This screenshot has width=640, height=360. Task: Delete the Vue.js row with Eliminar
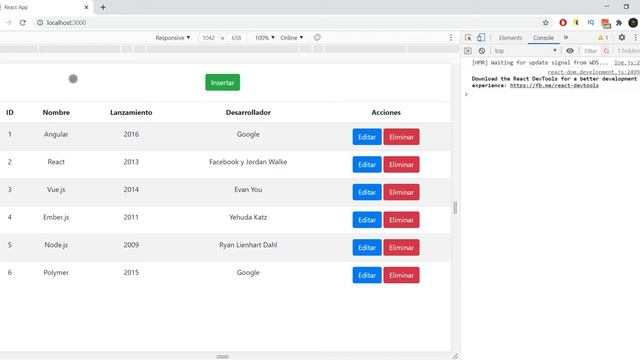(401, 192)
